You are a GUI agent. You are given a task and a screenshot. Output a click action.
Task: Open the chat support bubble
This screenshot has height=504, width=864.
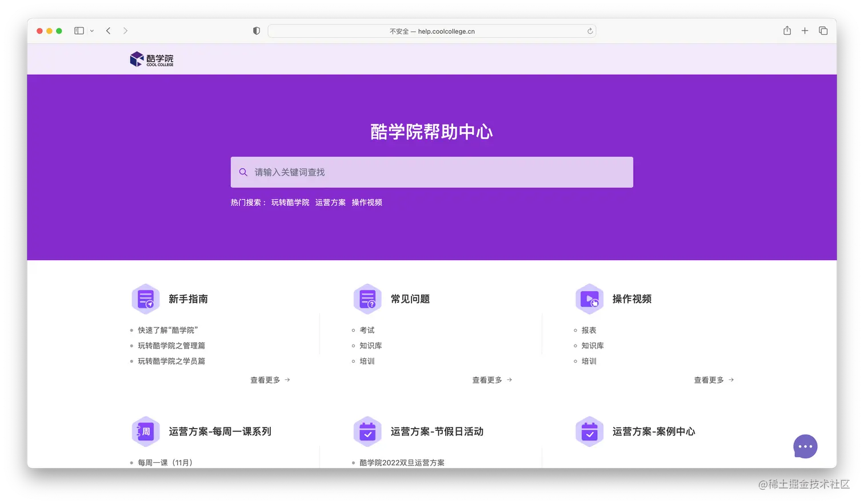point(805,446)
